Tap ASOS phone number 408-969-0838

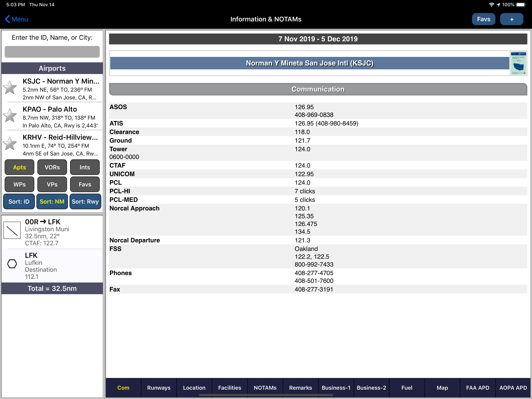pyautogui.click(x=314, y=115)
